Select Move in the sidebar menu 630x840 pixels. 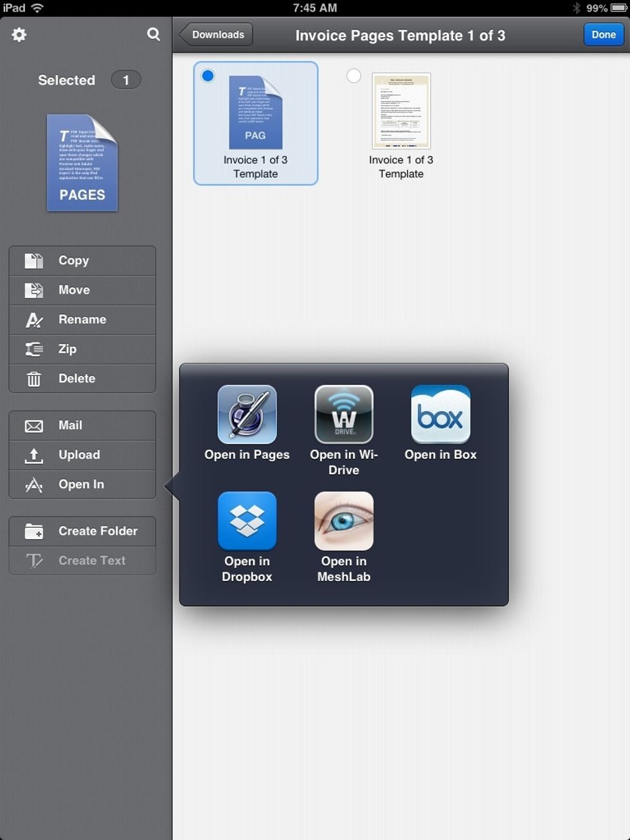tap(82, 290)
